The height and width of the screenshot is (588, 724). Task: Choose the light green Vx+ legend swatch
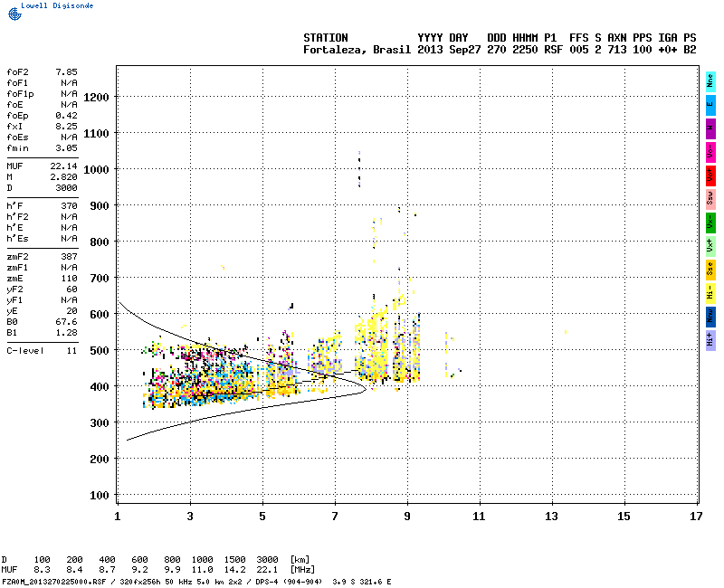710,245
